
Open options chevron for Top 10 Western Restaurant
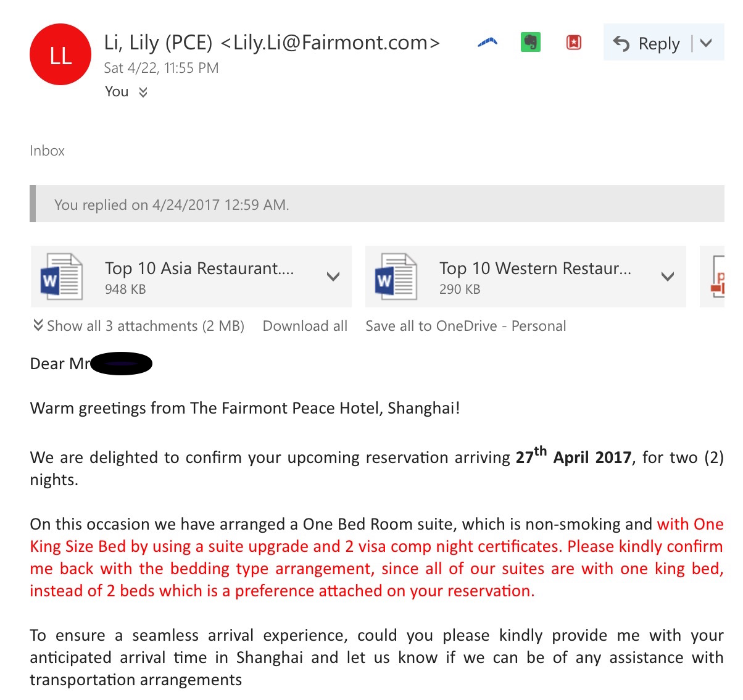668,277
